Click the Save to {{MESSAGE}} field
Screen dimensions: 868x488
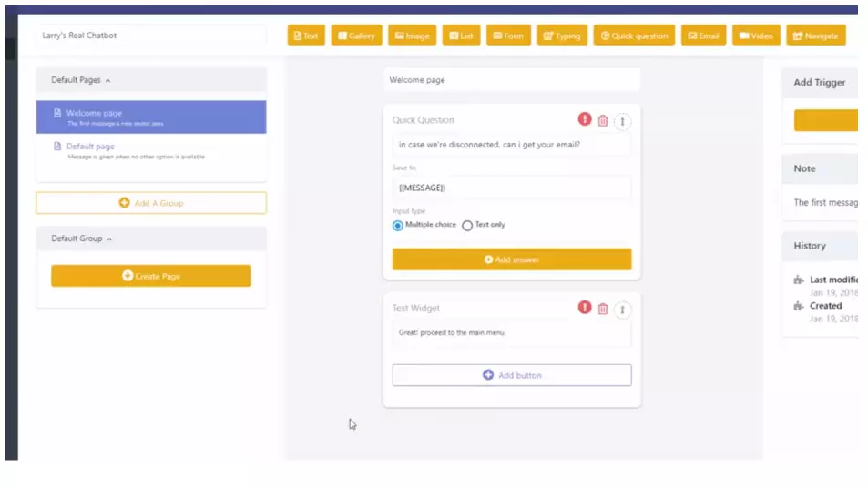(x=511, y=188)
